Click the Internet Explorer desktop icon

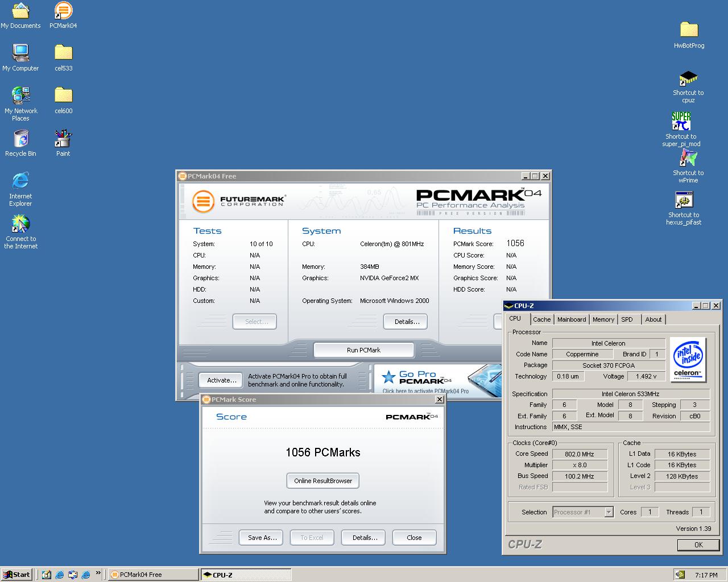[x=20, y=189]
